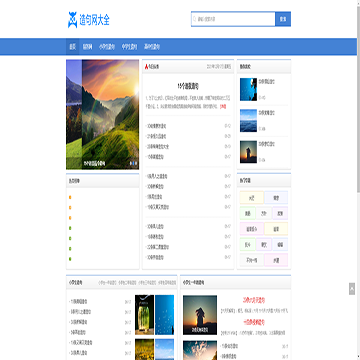
Task: Click the 造句网大全 site logo
Action: click(89, 20)
